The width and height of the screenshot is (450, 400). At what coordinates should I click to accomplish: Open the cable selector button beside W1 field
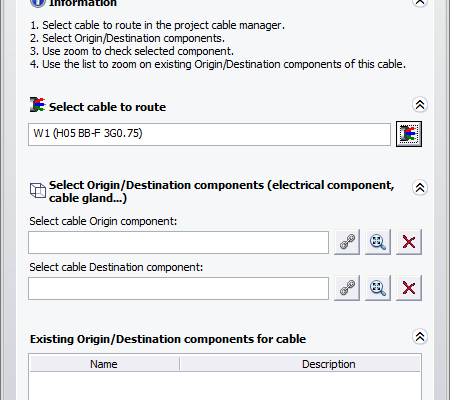409,134
